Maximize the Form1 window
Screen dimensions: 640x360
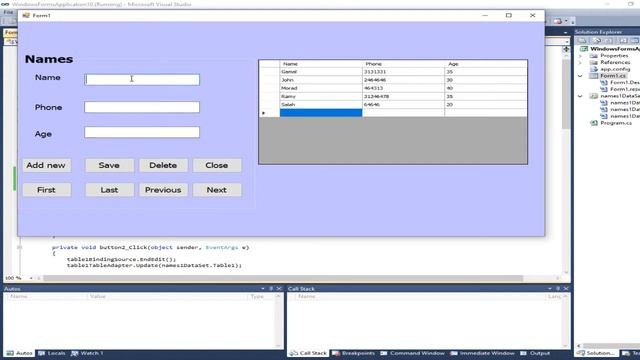509,16
